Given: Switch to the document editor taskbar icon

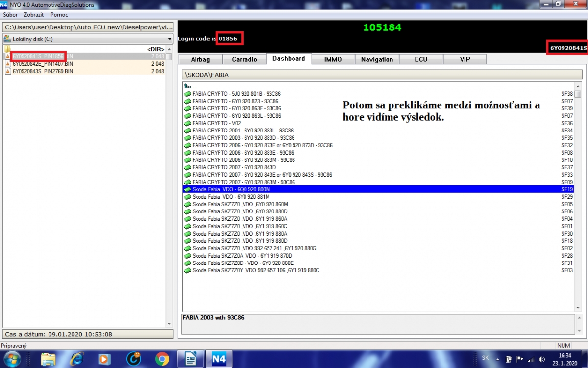Looking at the screenshot, I should point(191,359).
